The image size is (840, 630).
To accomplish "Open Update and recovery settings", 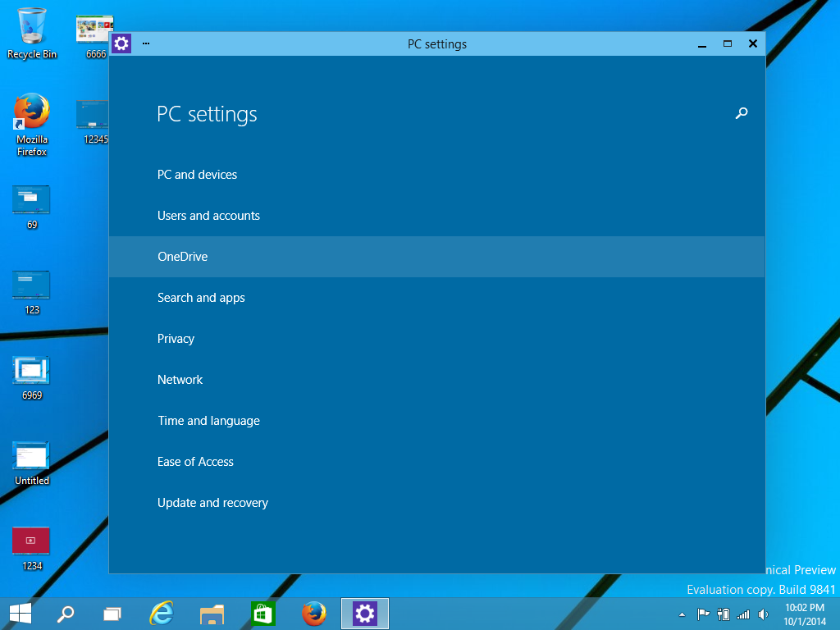I will (x=212, y=503).
